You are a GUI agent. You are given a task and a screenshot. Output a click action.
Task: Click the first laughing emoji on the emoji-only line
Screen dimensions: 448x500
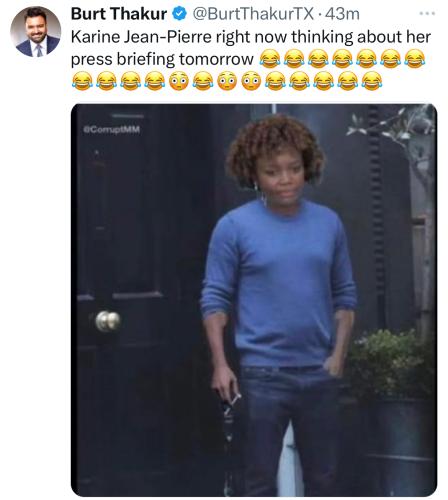[82, 81]
